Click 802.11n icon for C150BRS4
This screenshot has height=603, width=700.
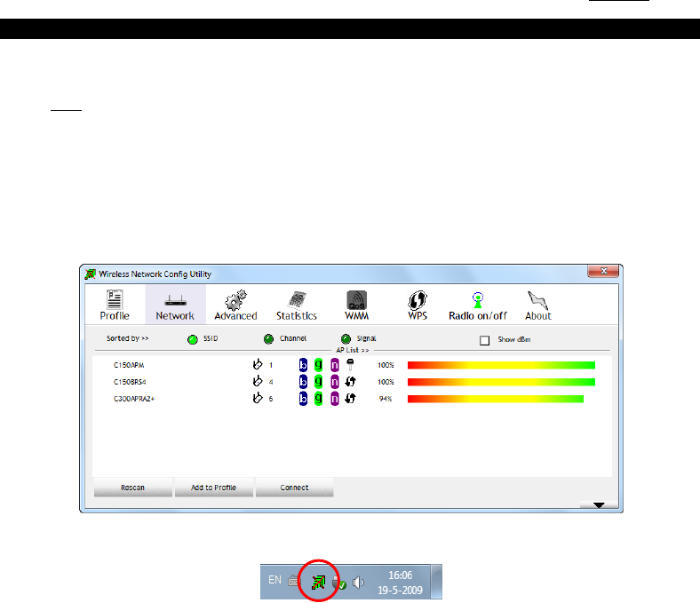pyautogui.click(x=335, y=382)
